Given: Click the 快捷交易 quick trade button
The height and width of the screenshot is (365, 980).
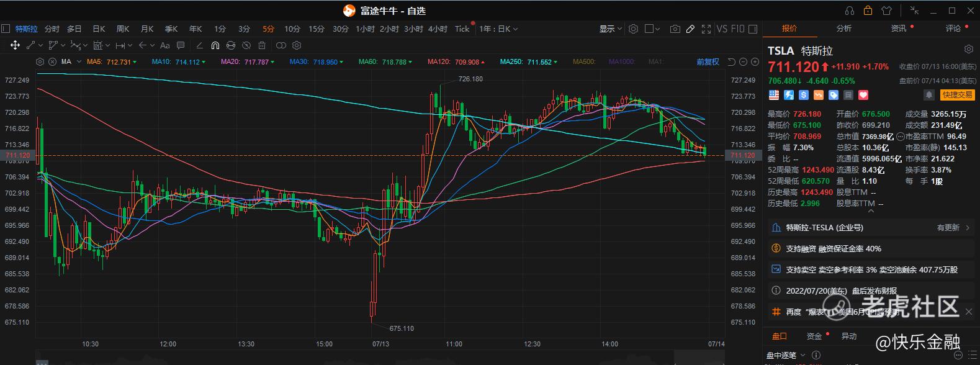Looking at the screenshot, I should pos(958,95).
